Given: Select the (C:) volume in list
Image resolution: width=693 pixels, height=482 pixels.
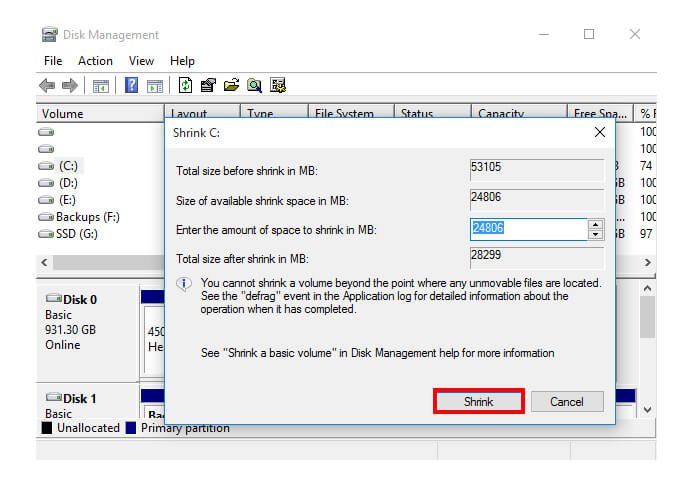Looking at the screenshot, I should click(x=67, y=166).
